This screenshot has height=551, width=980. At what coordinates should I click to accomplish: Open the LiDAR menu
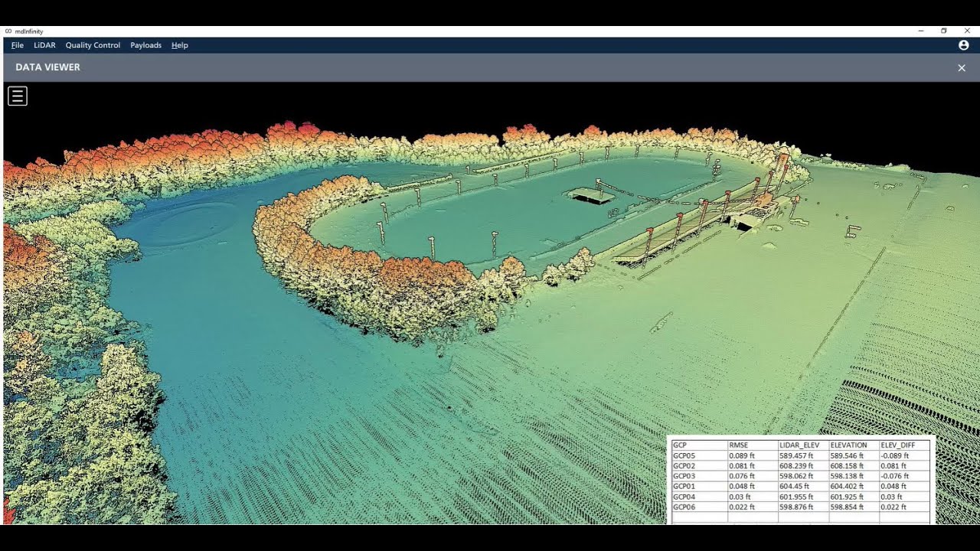pos(44,45)
